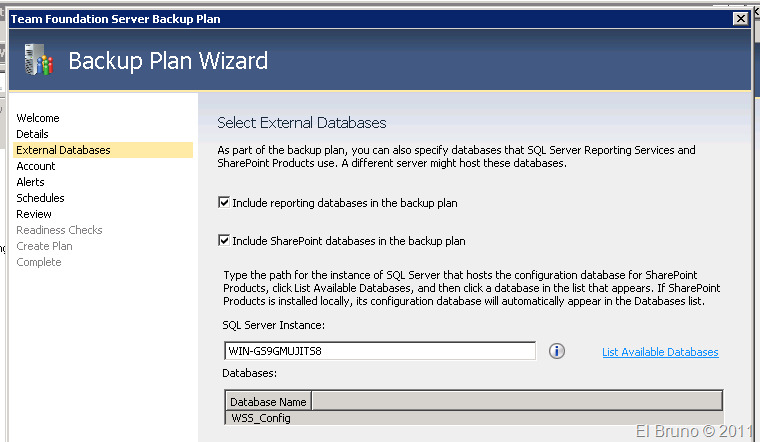This screenshot has height=442, width=760.
Task: Click the Database Name column header
Action: pos(268,402)
